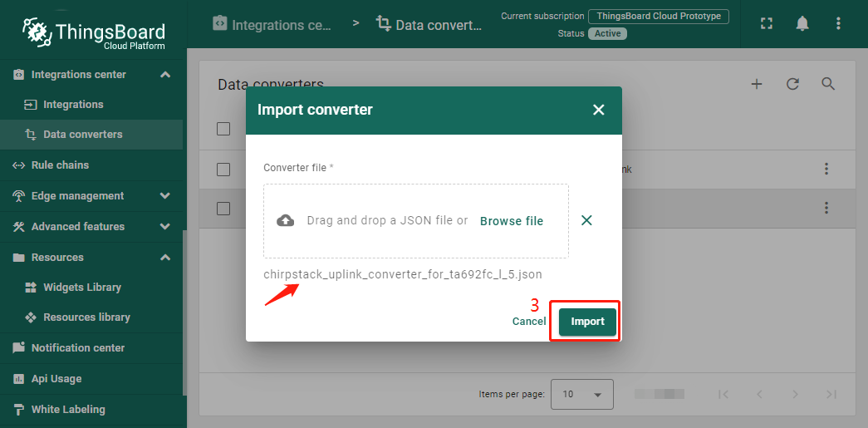868x428 pixels.
Task: Clear the selected converter file
Action: coord(586,220)
